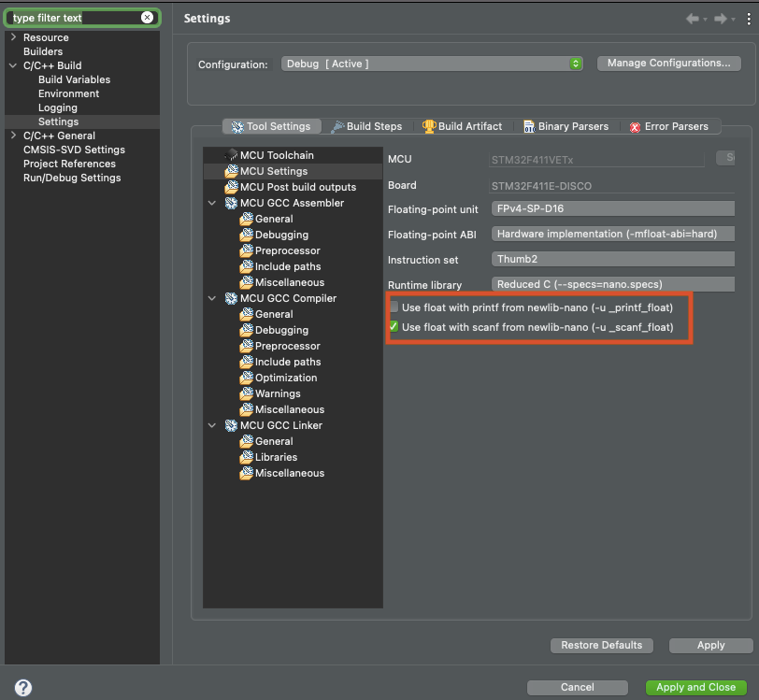
Task: Expand the Resource tree node
Action: tap(13, 37)
